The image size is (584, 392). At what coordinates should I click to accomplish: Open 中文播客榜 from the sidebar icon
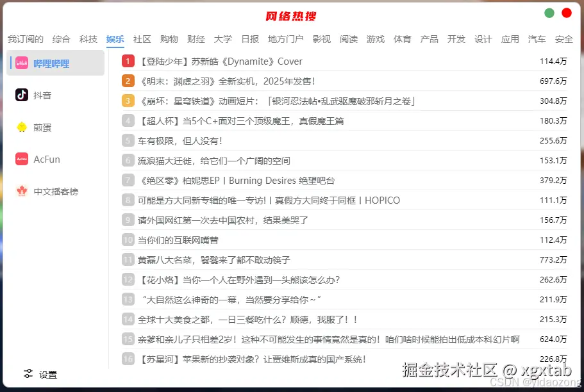pos(22,191)
